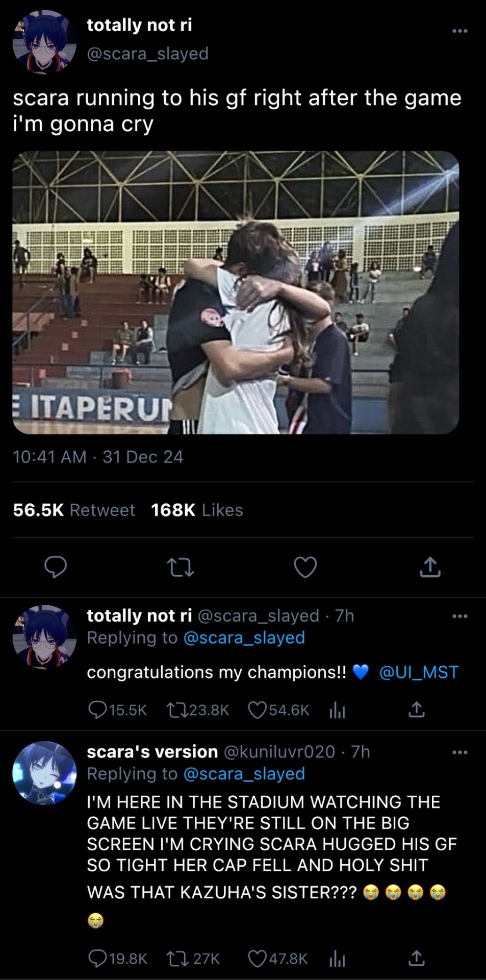This screenshot has width=486, height=980.
Task: Share the congratulations reply
Action: click(416, 710)
